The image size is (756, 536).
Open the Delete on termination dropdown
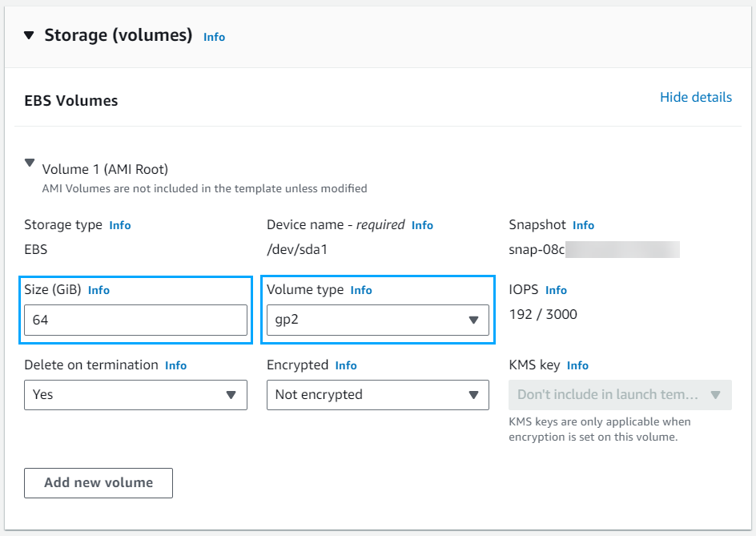pyautogui.click(x=135, y=395)
